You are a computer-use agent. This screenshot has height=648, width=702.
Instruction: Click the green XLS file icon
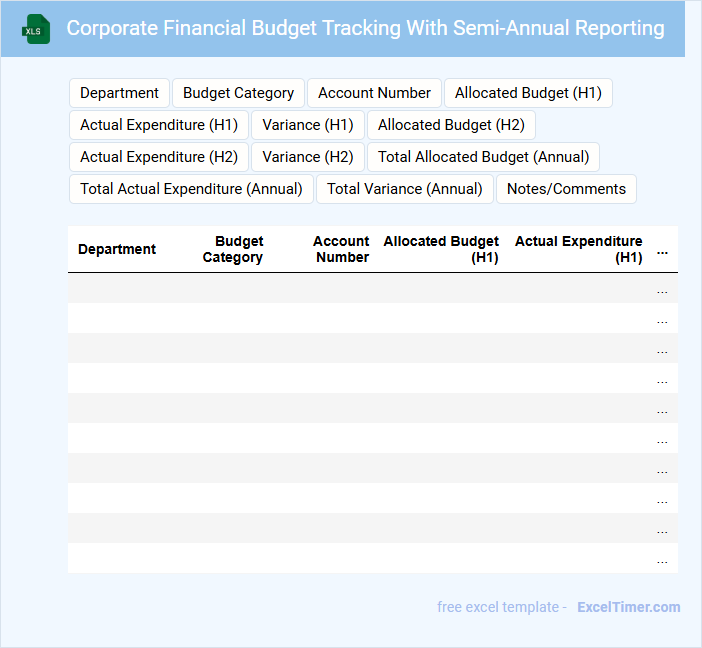(36, 29)
